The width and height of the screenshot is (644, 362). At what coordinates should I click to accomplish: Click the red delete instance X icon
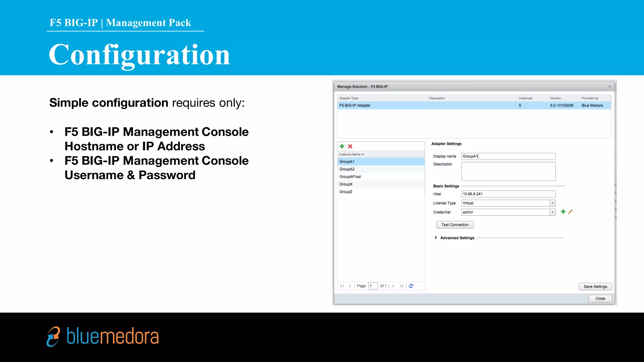click(350, 146)
